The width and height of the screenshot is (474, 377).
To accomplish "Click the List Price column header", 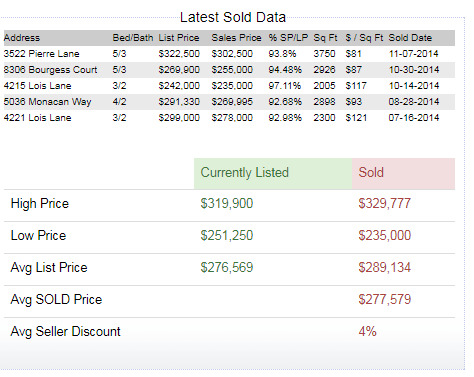I will tap(179, 38).
